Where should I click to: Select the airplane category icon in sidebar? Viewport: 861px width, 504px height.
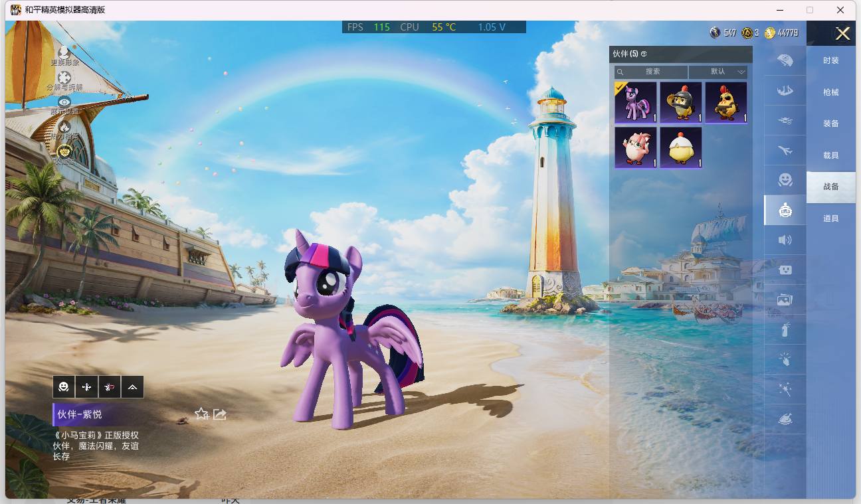785,151
